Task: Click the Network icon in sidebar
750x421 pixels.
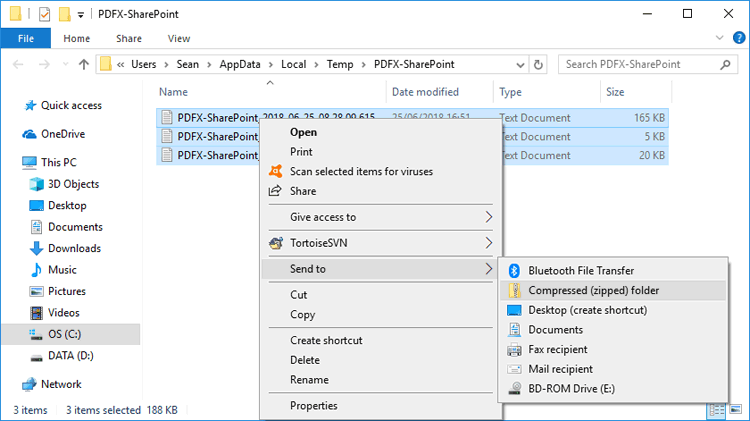Action: tap(29, 384)
